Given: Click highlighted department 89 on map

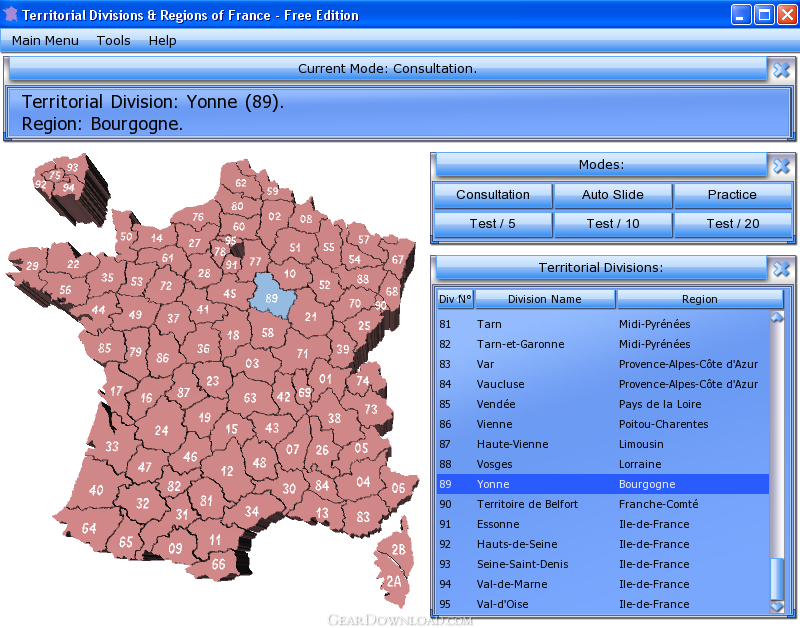Looking at the screenshot, I should pos(271,297).
